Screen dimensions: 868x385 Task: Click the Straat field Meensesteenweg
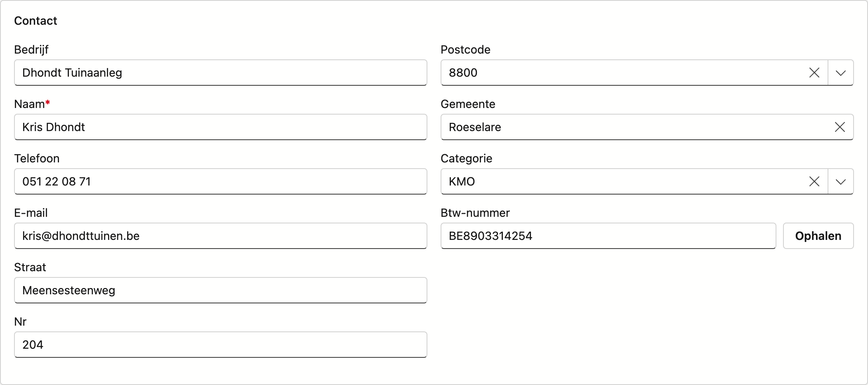pyautogui.click(x=221, y=290)
